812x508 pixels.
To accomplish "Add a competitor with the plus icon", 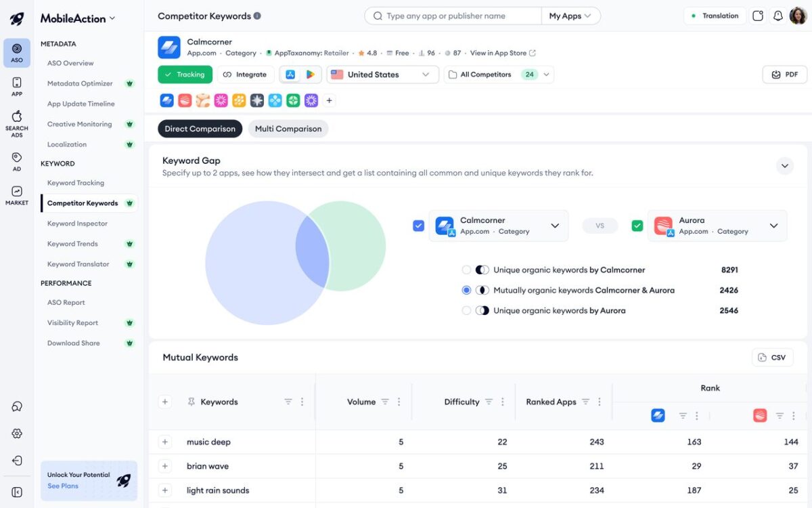I will 329,100.
